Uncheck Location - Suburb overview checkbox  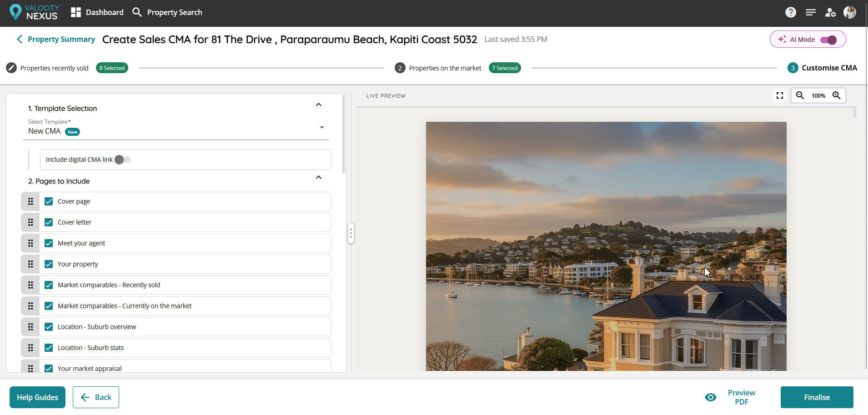coord(49,327)
